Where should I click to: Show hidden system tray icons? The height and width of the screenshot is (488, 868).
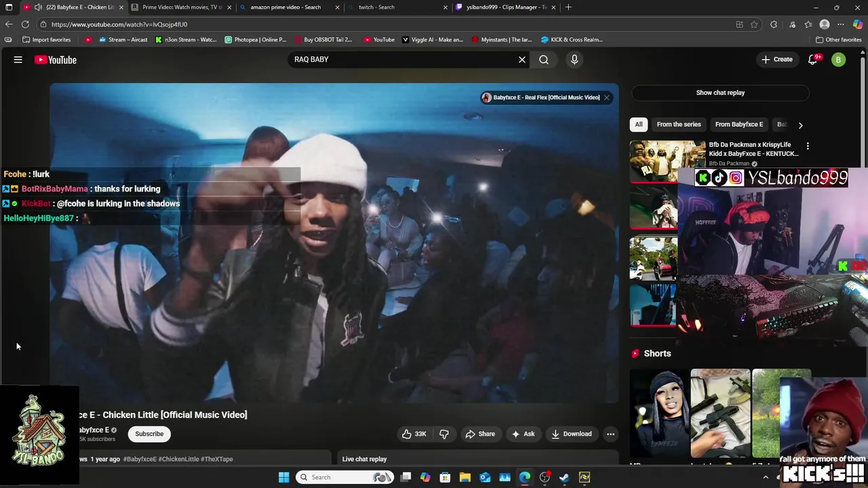[x=766, y=477]
